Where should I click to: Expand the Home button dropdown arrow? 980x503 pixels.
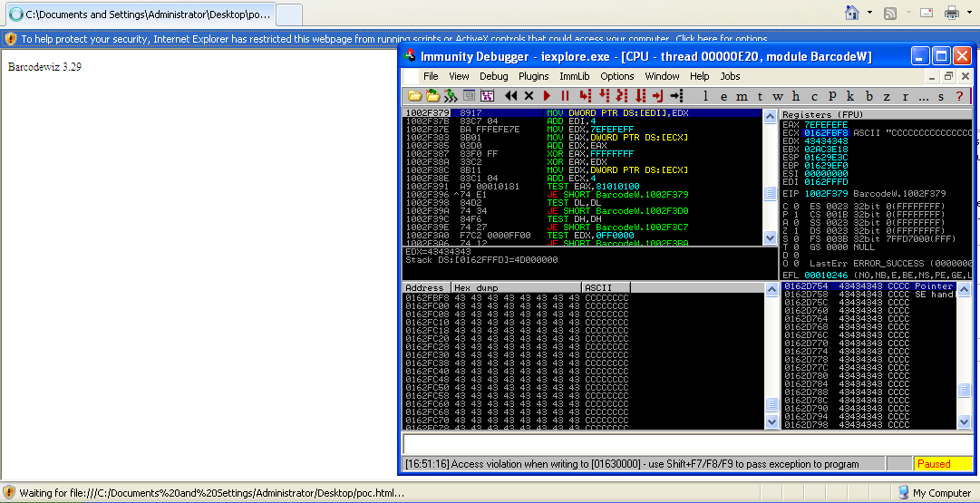tap(869, 12)
